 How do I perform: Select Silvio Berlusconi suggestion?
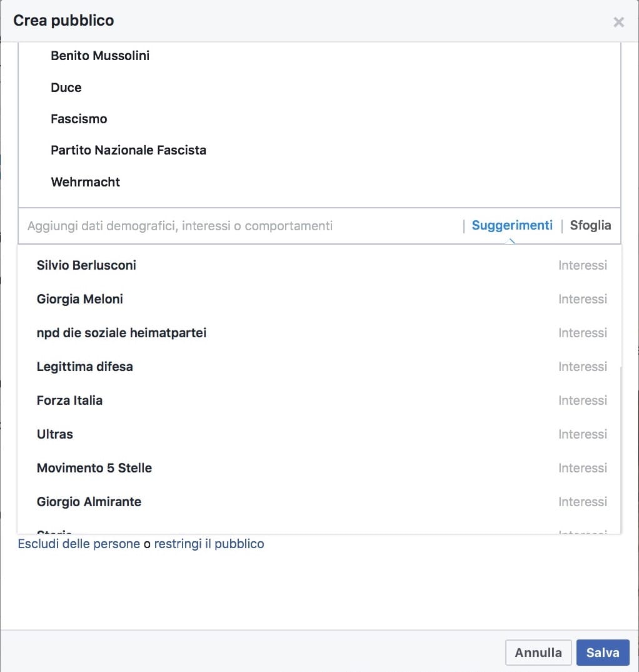(86, 265)
